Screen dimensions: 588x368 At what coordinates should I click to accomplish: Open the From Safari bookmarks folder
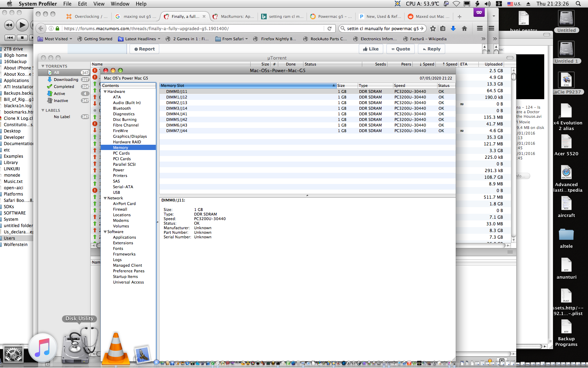tap(232, 39)
